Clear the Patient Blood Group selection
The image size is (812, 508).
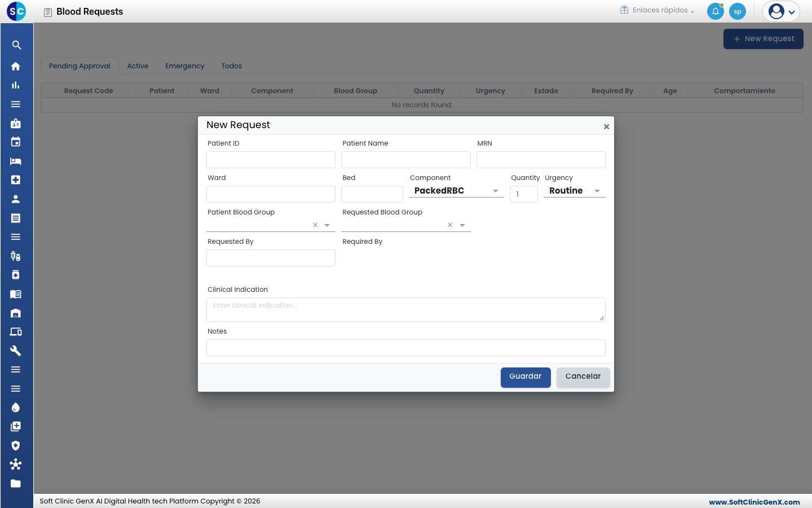tap(315, 225)
